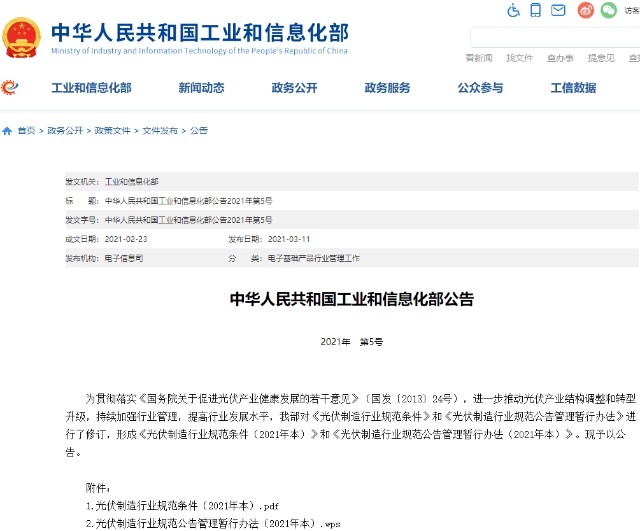Viewport: 640px width, 531px height.
Task: Open attachment 光伏制造行业规范公告管理暂行办法（2021年本）.wps
Action: (213, 523)
